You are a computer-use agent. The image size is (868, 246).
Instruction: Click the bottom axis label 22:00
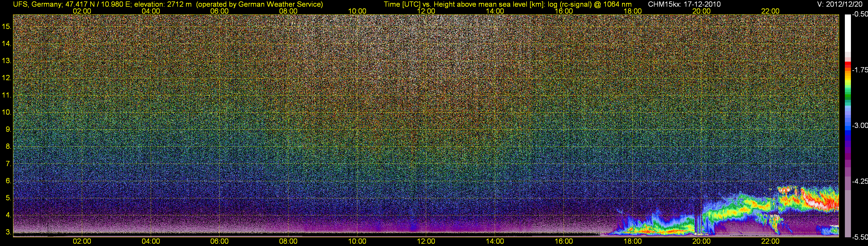click(x=770, y=241)
